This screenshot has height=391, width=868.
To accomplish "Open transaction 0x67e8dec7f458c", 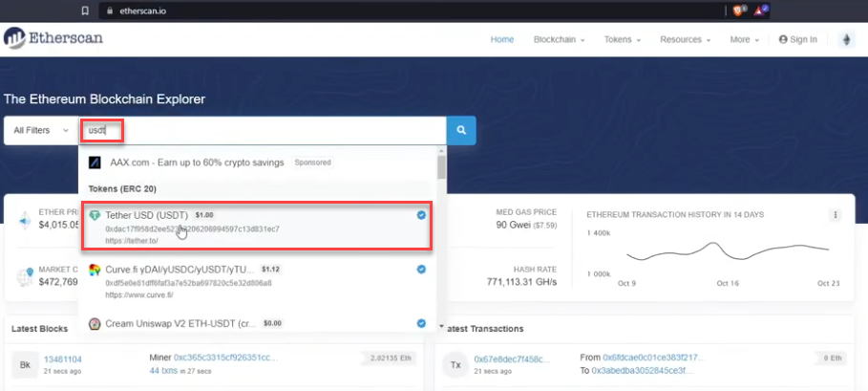I will click(x=513, y=359).
